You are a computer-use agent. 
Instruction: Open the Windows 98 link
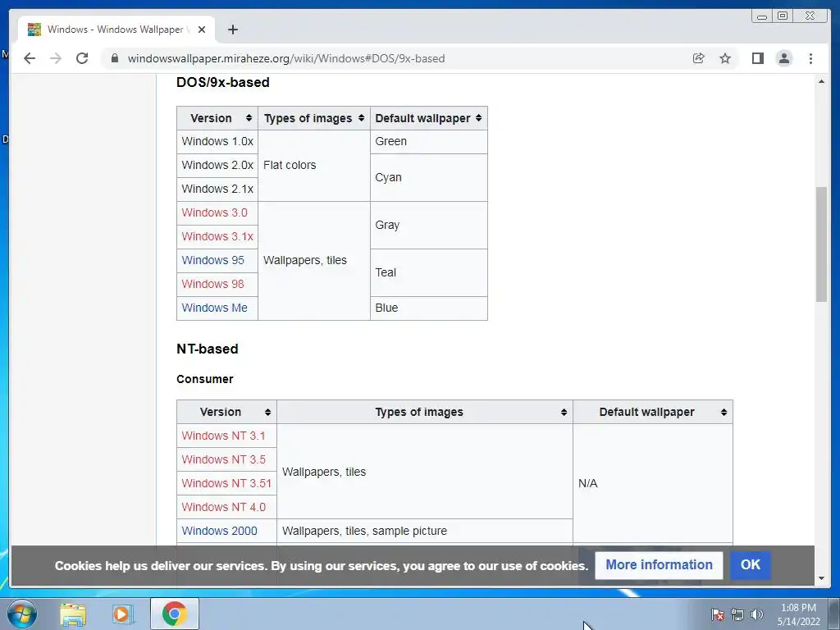pyautogui.click(x=212, y=284)
